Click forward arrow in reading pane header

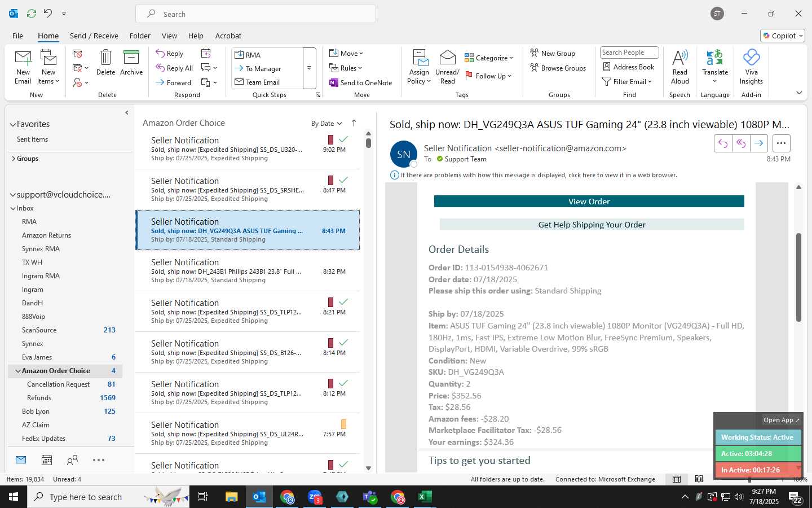tap(759, 143)
